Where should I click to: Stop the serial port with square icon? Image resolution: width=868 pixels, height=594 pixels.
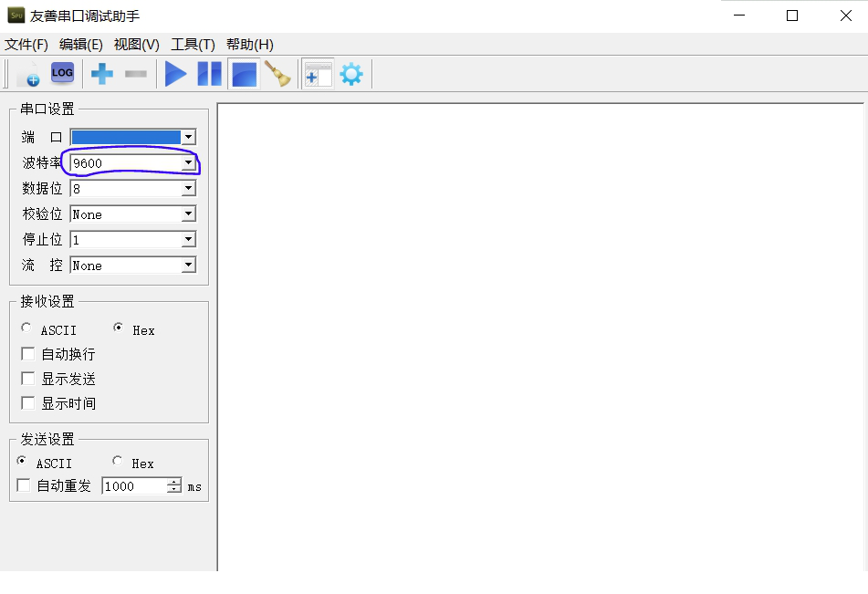tap(244, 74)
